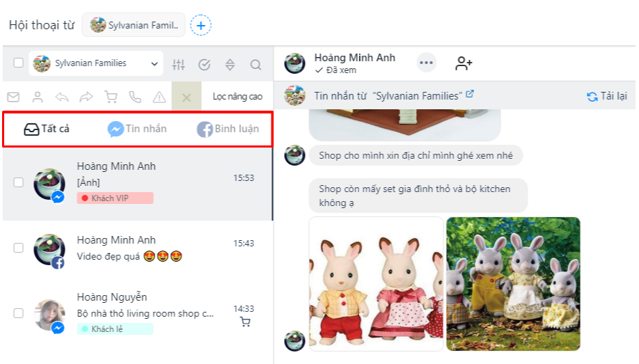Switch to Bình luận comments tab
Viewport: 639px width, 364px height.
tap(228, 129)
